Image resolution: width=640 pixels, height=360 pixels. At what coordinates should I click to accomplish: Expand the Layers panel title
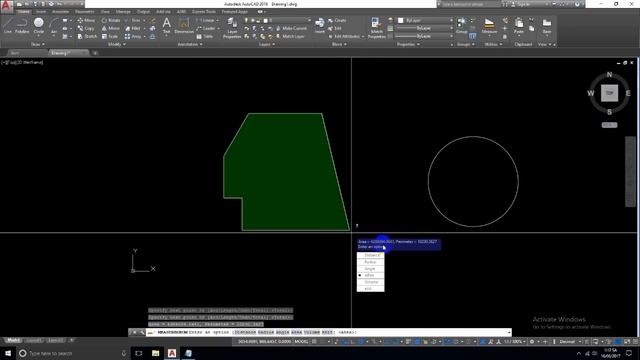(x=267, y=44)
